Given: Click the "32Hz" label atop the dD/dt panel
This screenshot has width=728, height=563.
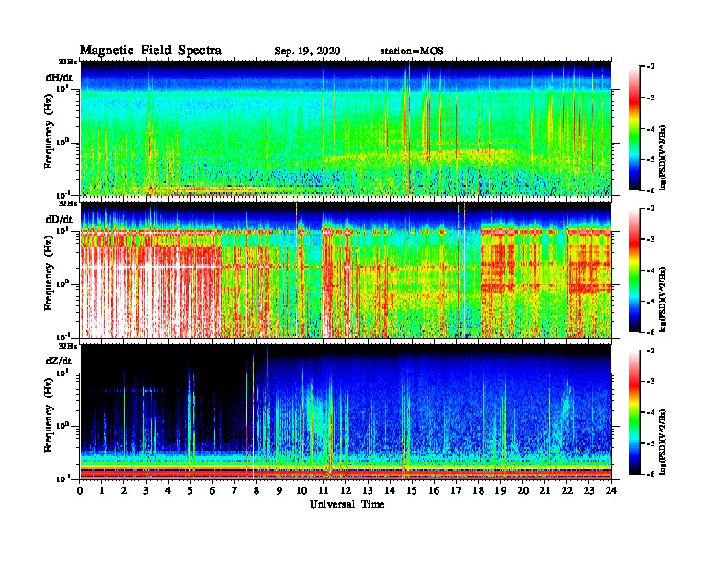Looking at the screenshot, I should (68, 203).
